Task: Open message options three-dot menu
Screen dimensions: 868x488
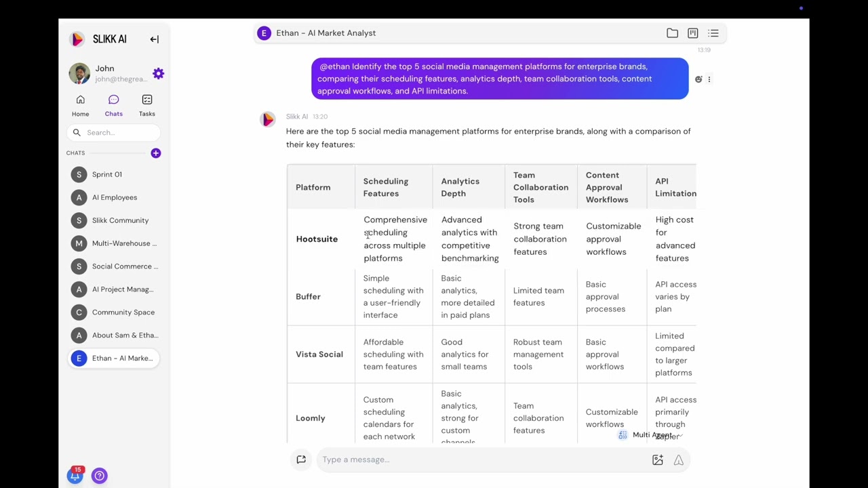Action: (x=709, y=79)
